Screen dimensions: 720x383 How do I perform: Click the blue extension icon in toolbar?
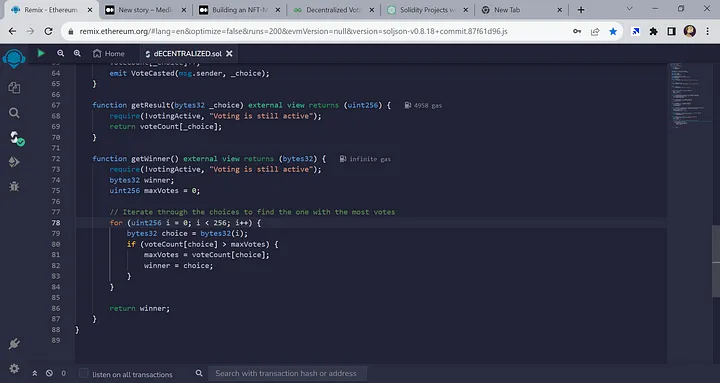[x=636, y=31]
